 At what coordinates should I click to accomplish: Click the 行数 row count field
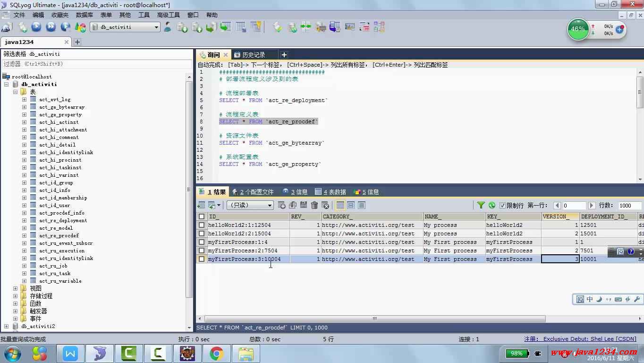pyautogui.click(x=630, y=206)
